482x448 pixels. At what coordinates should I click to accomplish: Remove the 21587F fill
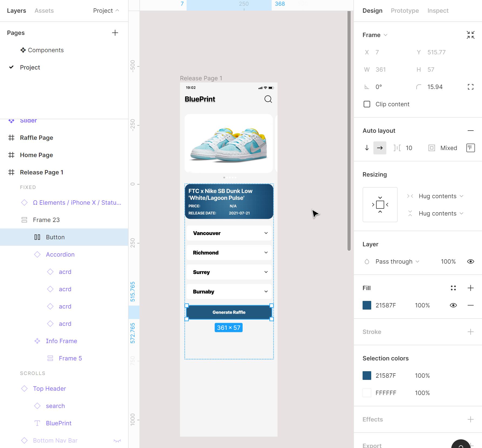click(470, 305)
